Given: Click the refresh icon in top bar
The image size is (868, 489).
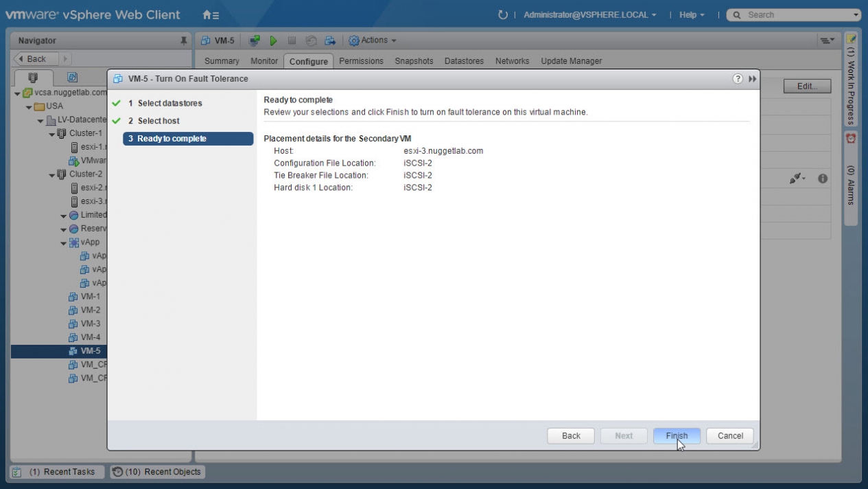Looking at the screenshot, I should (503, 14).
